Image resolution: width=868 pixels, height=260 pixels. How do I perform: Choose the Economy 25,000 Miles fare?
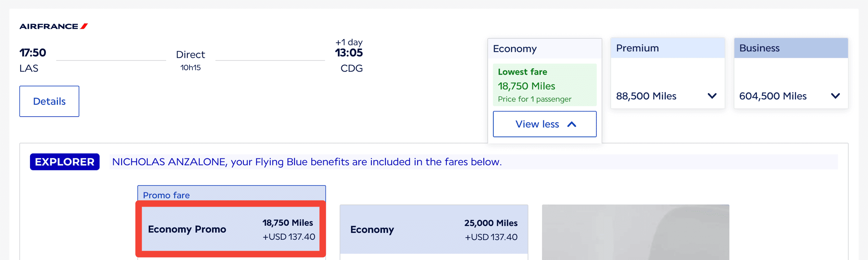click(434, 230)
